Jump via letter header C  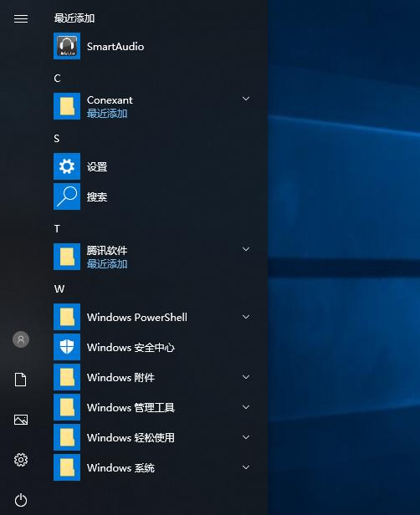[57, 79]
